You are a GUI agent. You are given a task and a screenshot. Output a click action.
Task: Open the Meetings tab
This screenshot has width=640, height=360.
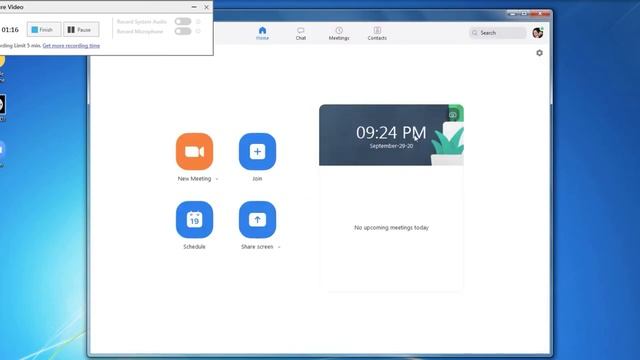coord(339,33)
